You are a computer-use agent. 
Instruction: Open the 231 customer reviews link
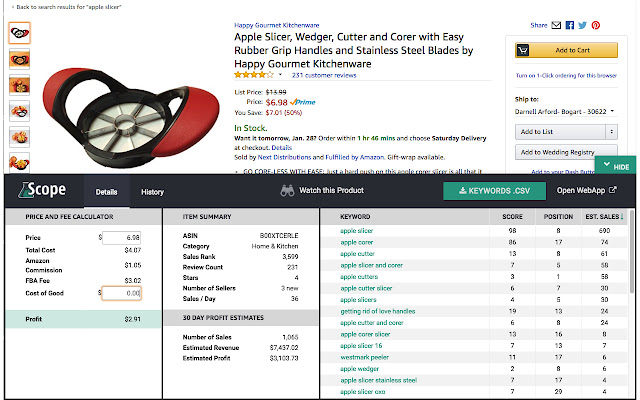click(x=324, y=75)
